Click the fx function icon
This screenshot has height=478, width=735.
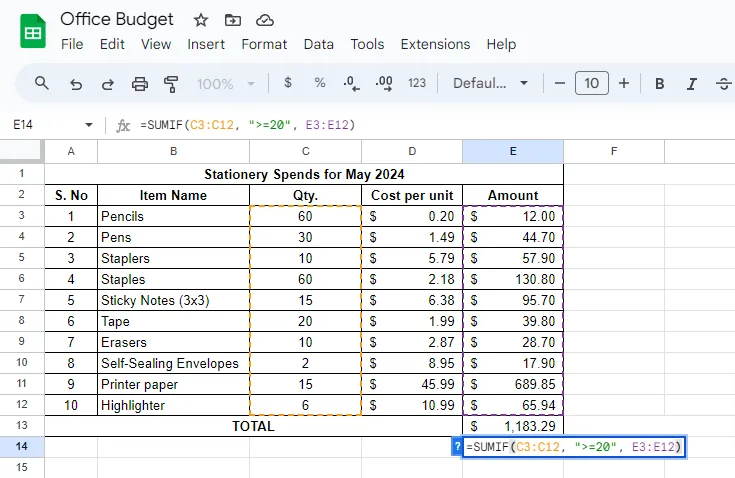tap(123, 125)
